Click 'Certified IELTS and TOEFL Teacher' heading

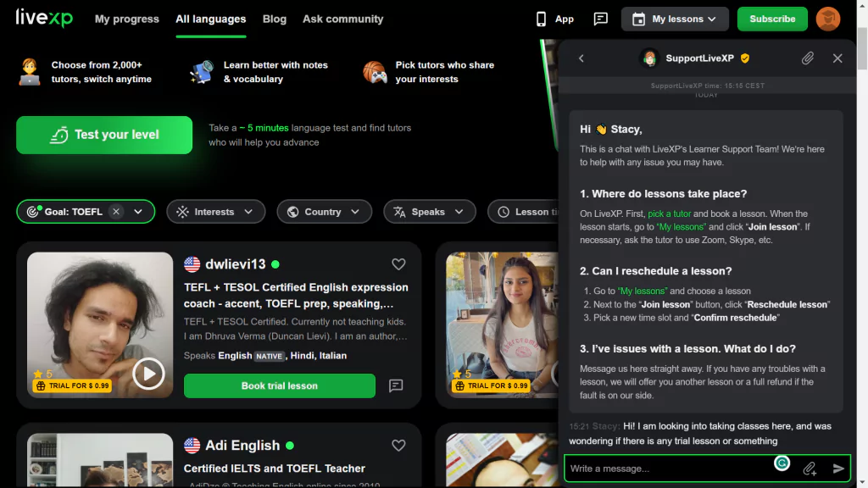coord(275,469)
